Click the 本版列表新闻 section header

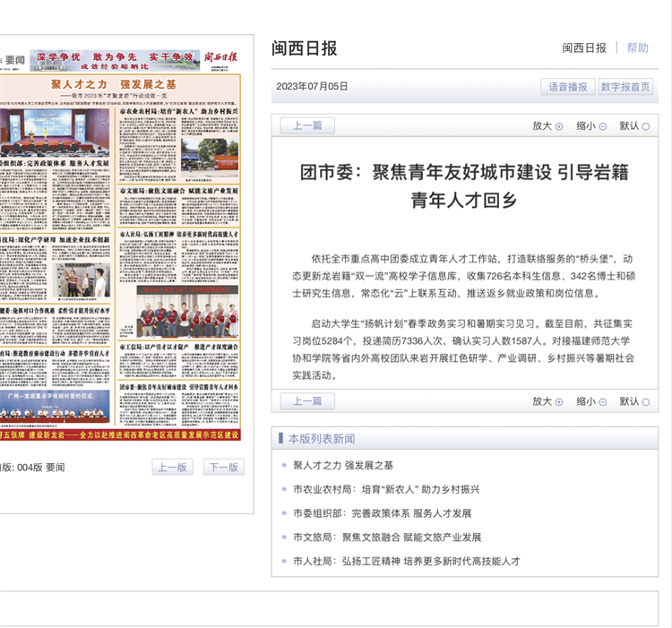(322, 439)
